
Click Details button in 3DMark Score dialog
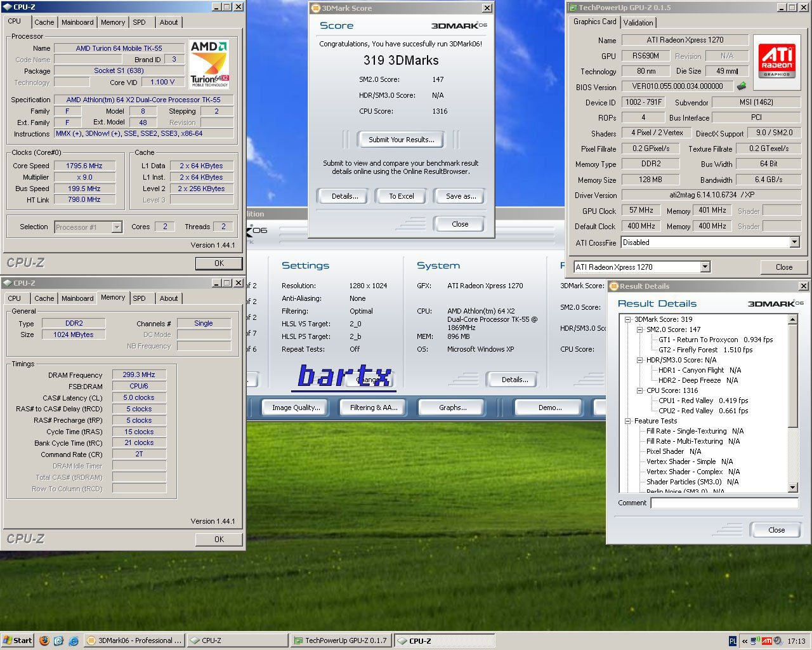coord(344,196)
